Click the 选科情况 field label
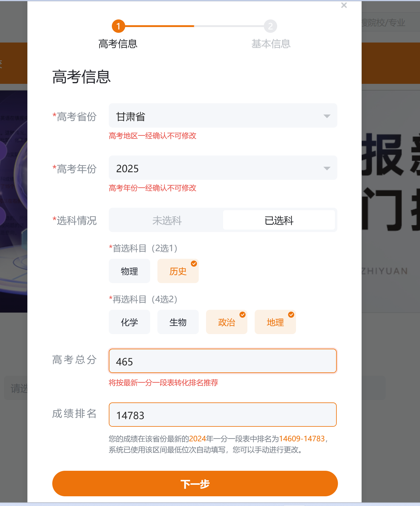Screen dimensions: 420x506 74,221
